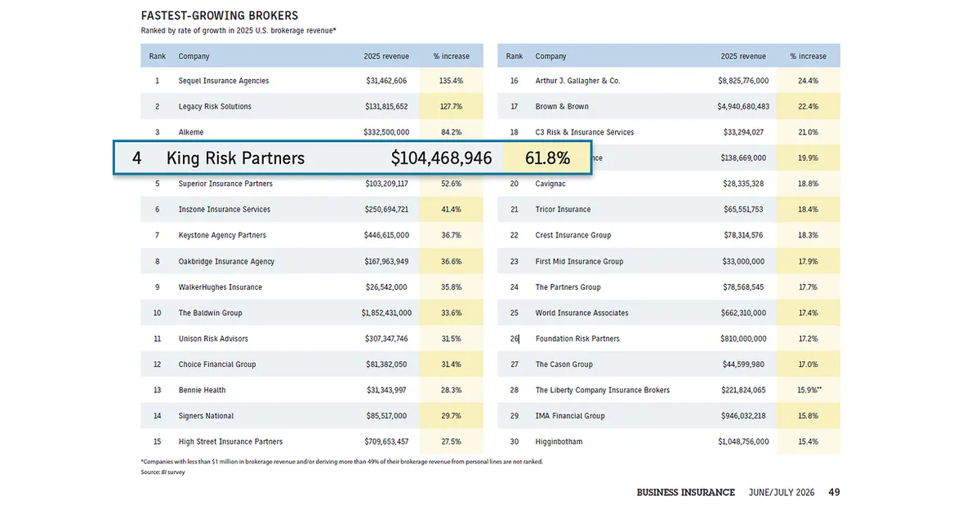Click Higginbotham in rank 30 row
This screenshot has height=514, width=980.
(x=559, y=441)
